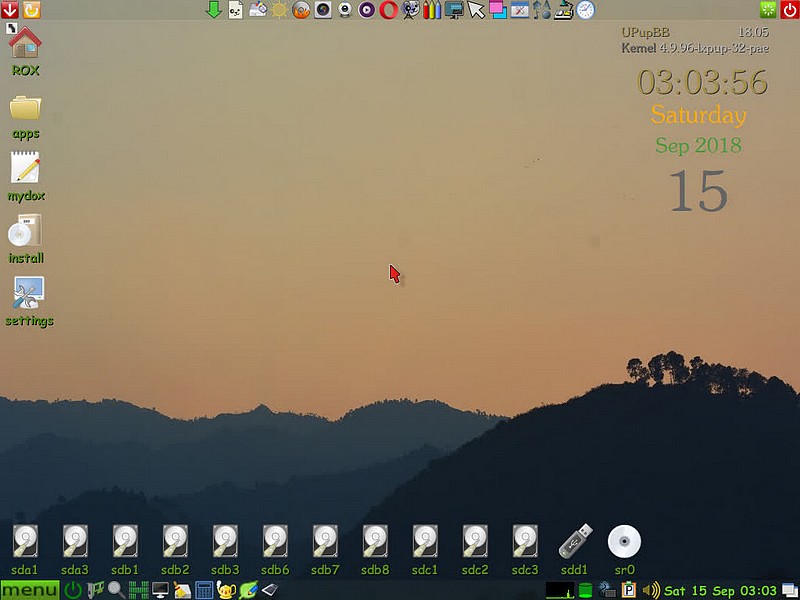800x600 pixels.
Task: Open the sdb3 drive icon
Action: tap(224, 542)
